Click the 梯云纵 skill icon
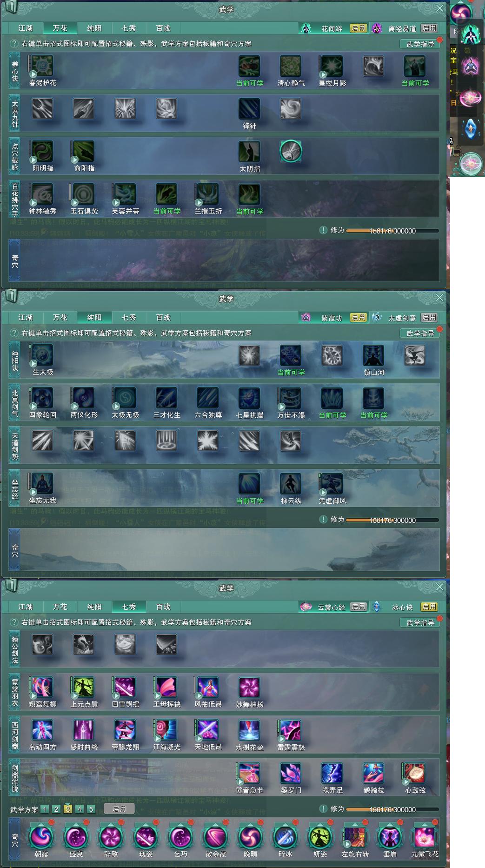This screenshot has width=485, height=868. [291, 484]
